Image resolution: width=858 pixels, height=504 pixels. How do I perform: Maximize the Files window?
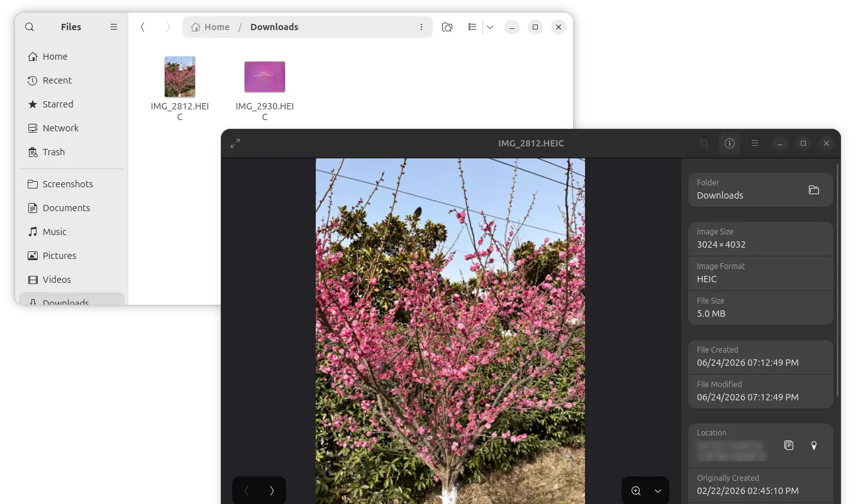[x=535, y=27]
